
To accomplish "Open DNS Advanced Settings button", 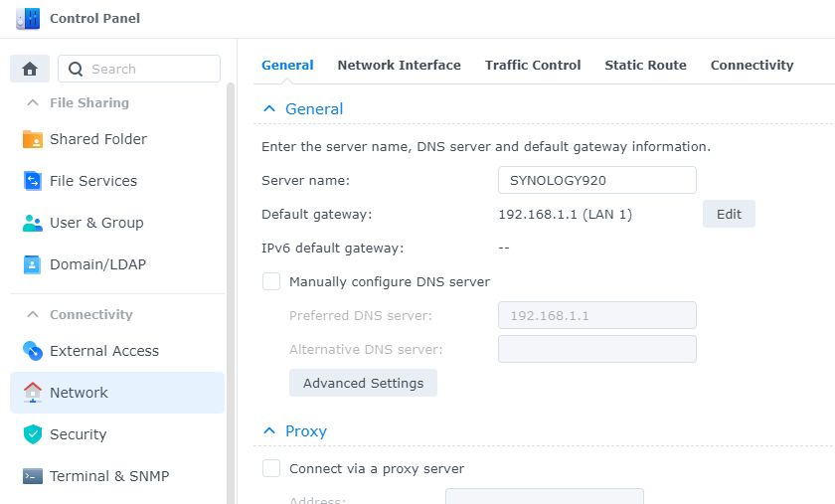I will pos(363,383).
